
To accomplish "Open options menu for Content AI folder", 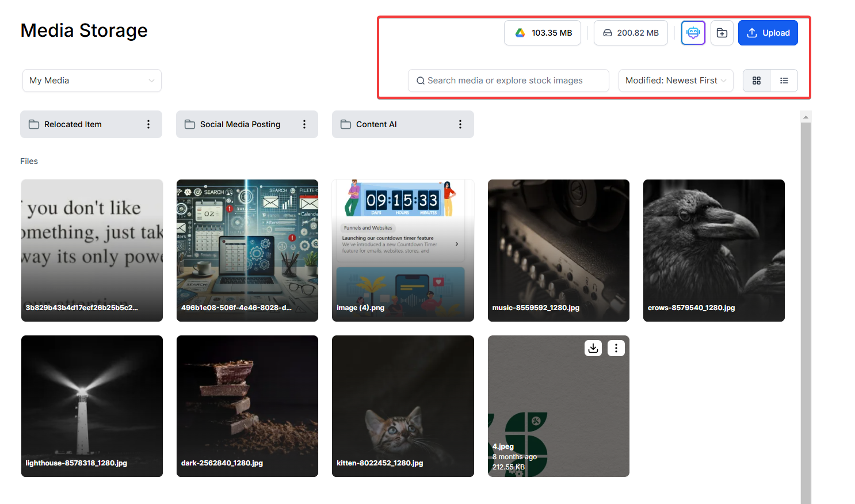I will tap(460, 124).
